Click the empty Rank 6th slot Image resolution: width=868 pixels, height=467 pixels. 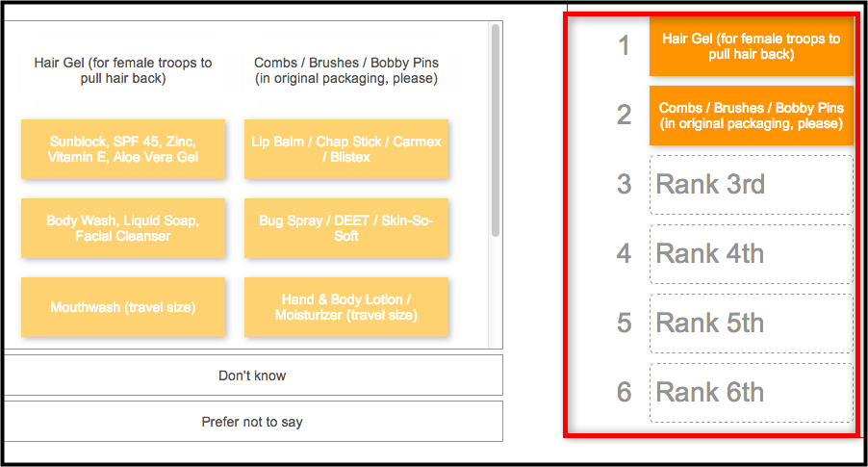[752, 392]
